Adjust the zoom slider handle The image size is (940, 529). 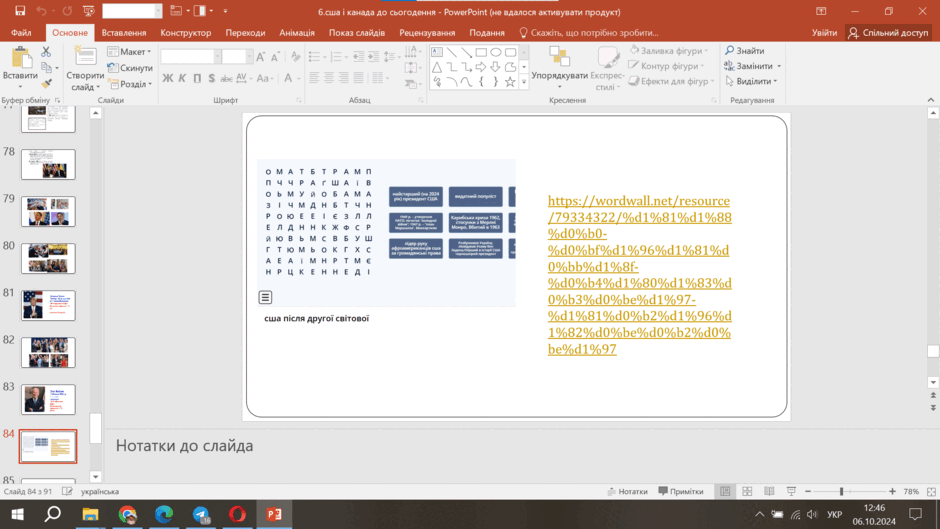click(x=842, y=491)
